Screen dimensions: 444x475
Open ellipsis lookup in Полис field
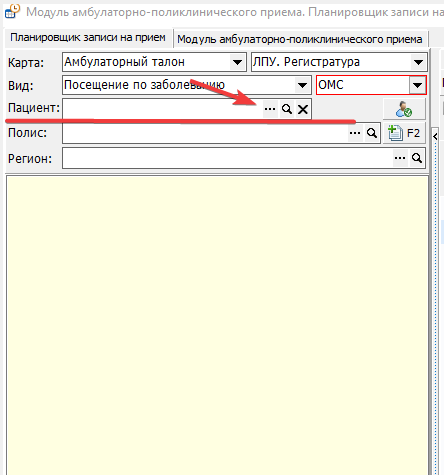[355, 133]
